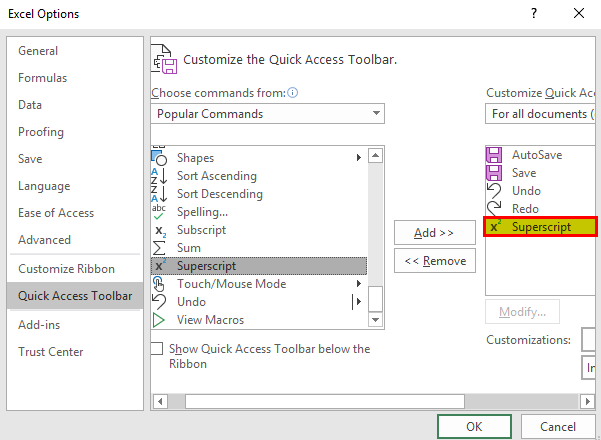The image size is (601, 440).
Task: Open the Choose commands from dropdown
Action: click(x=267, y=114)
